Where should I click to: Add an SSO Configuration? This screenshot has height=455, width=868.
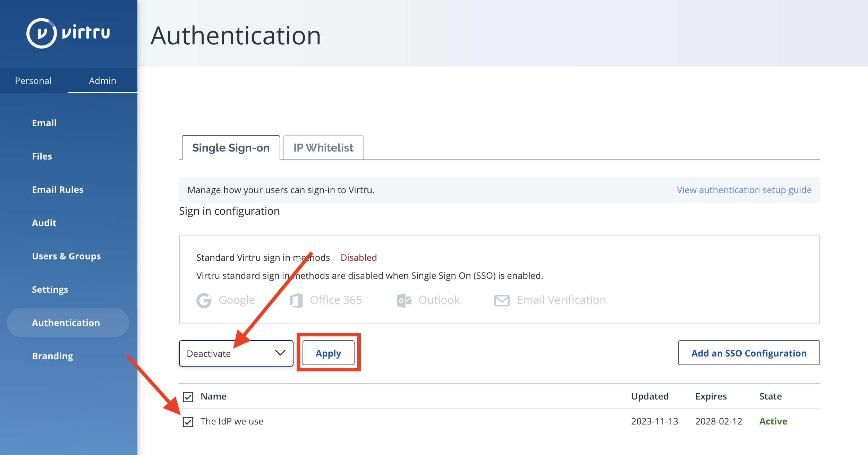[x=749, y=353]
